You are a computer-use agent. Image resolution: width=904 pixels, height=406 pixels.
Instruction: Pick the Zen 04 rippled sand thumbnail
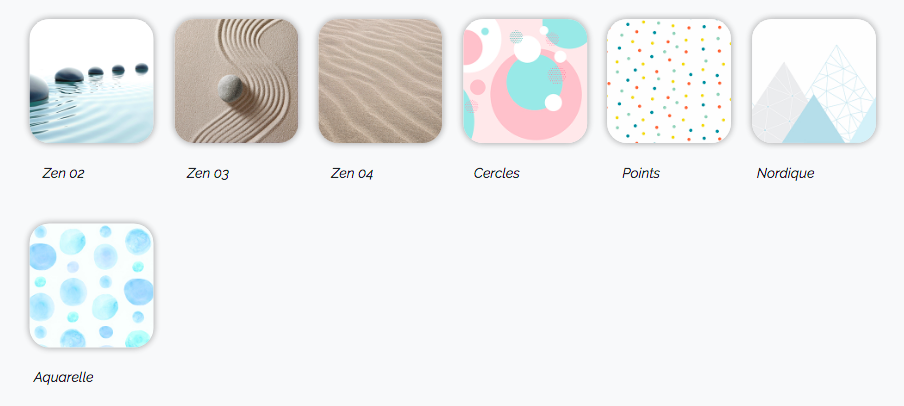[381, 81]
